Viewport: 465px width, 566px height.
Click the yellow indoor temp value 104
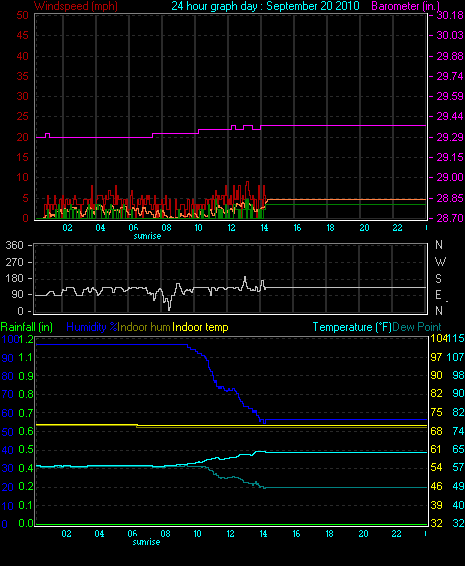click(439, 339)
